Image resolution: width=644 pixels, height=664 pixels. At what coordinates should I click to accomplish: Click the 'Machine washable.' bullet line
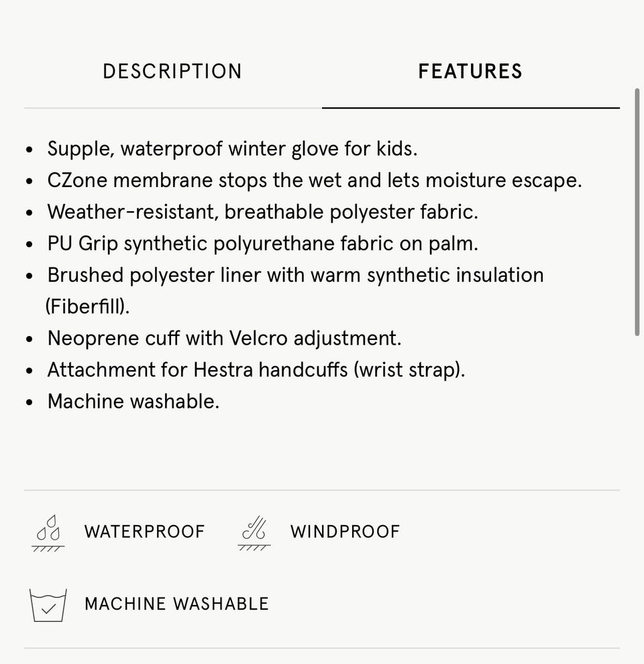tap(133, 401)
